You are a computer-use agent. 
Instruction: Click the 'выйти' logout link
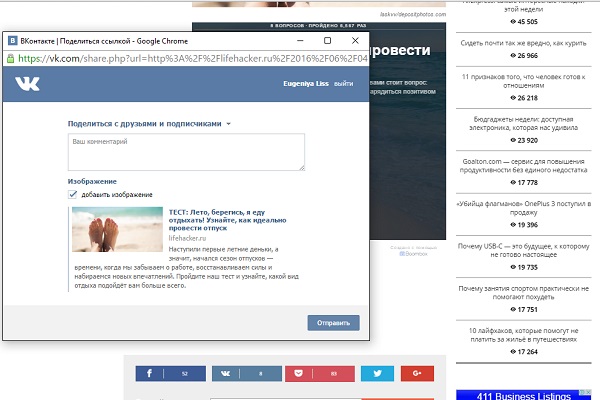click(344, 83)
